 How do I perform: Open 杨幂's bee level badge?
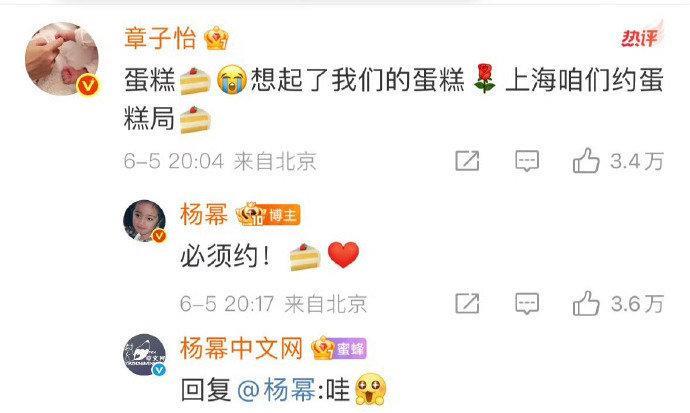pyautogui.click(x=250, y=214)
